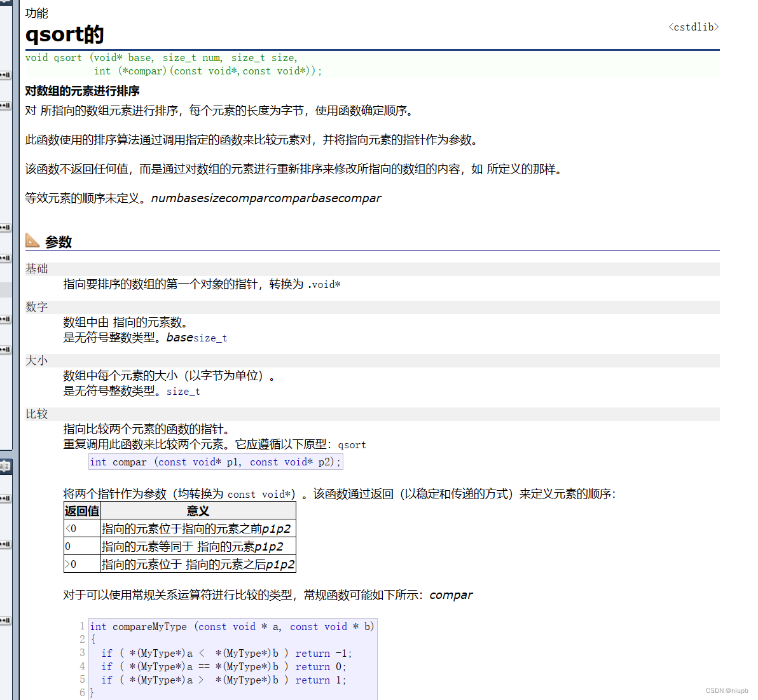
Task: Click the CSDN @niupb watermark
Action: 727,690
